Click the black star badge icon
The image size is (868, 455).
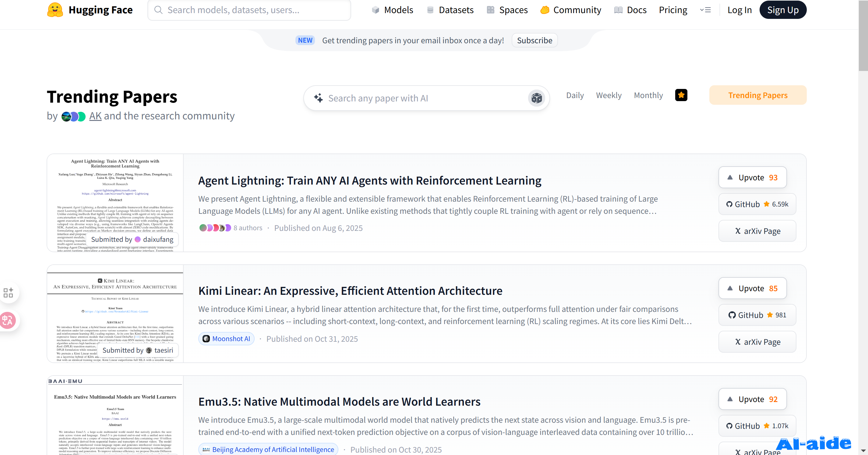[x=681, y=95]
